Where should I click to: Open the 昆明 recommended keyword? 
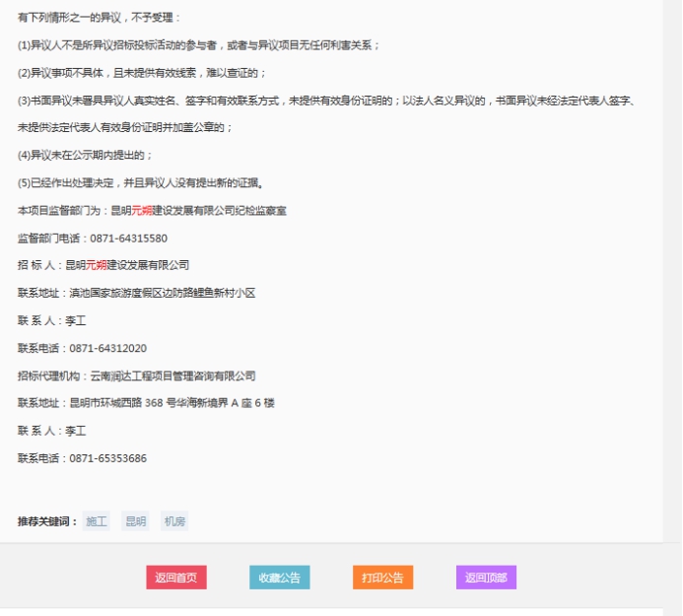135,521
